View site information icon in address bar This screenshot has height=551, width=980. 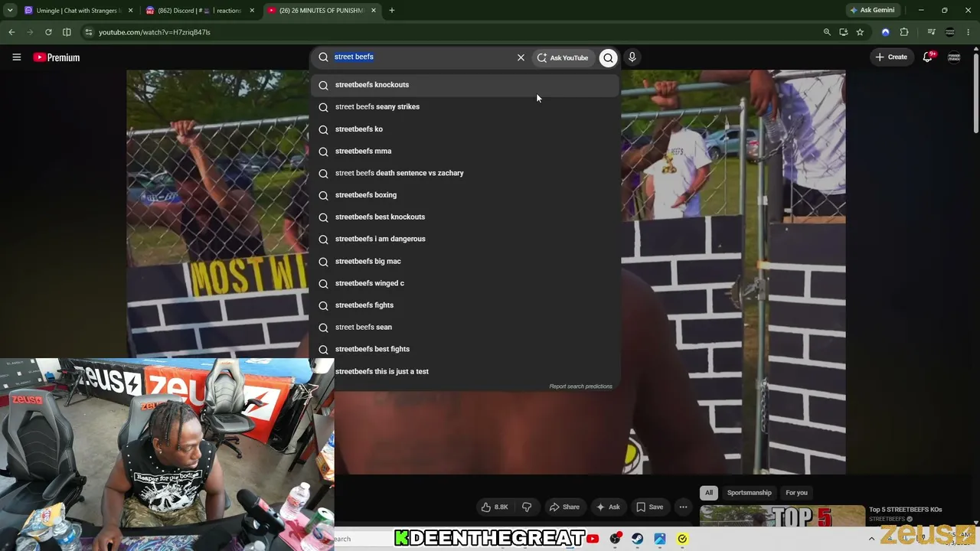pos(89,32)
